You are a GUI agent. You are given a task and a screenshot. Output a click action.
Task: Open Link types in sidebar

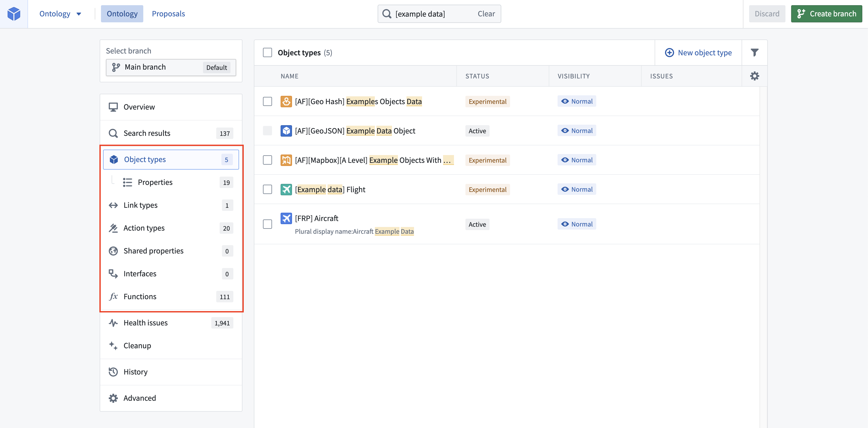coord(171,205)
